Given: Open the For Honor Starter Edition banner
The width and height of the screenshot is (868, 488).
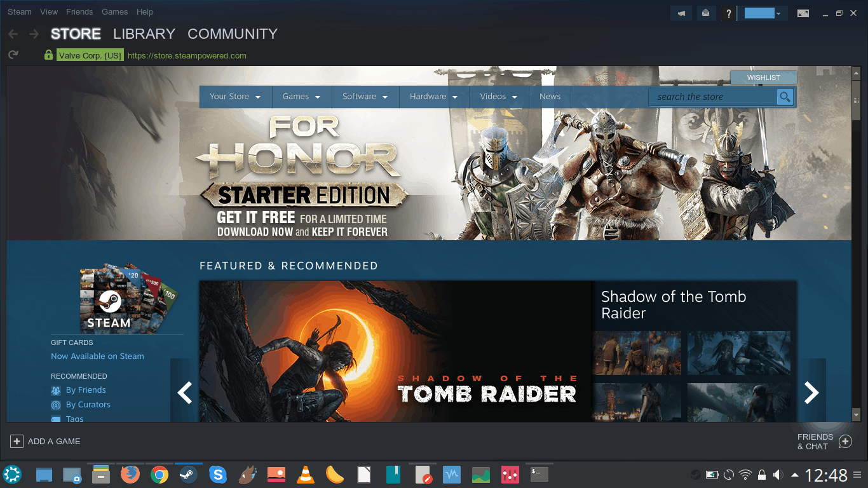Looking at the screenshot, I should pos(428,153).
